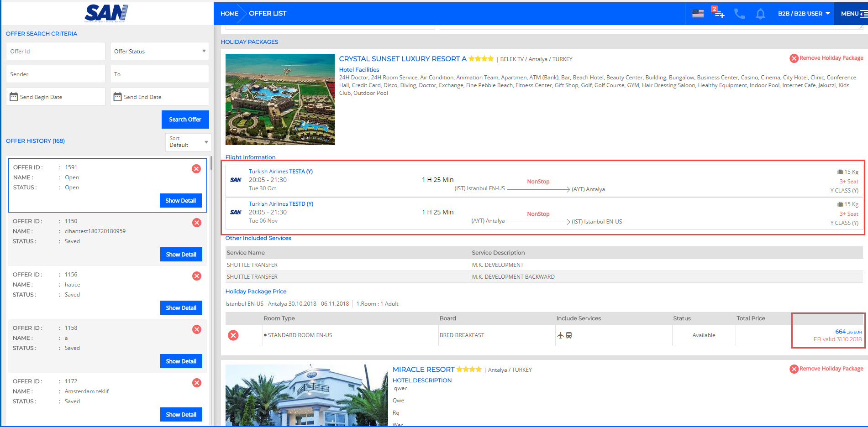The width and height of the screenshot is (868, 427).
Task: Click Available status cell
Action: pyautogui.click(x=704, y=335)
